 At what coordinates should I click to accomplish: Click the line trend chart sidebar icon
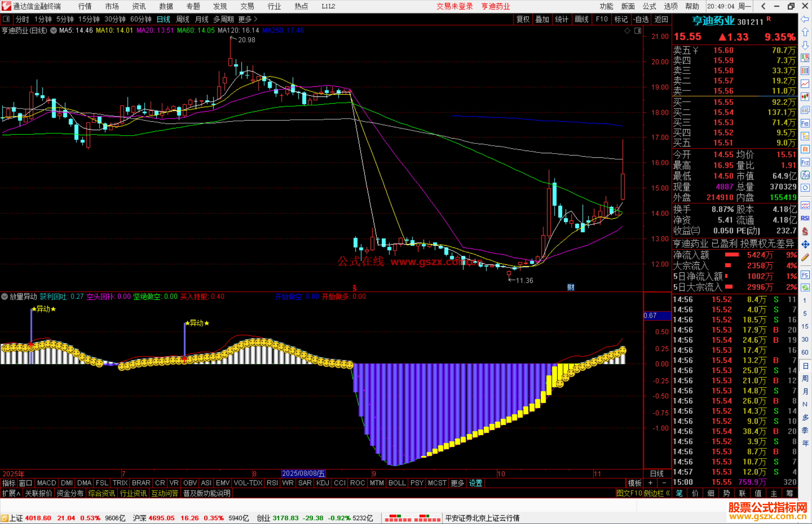(805, 84)
